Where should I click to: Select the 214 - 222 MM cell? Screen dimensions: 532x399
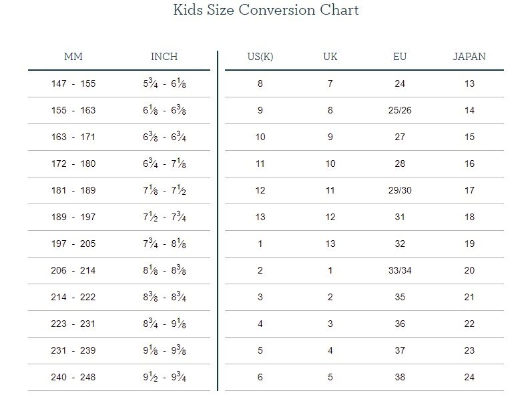pyautogui.click(x=73, y=298)
